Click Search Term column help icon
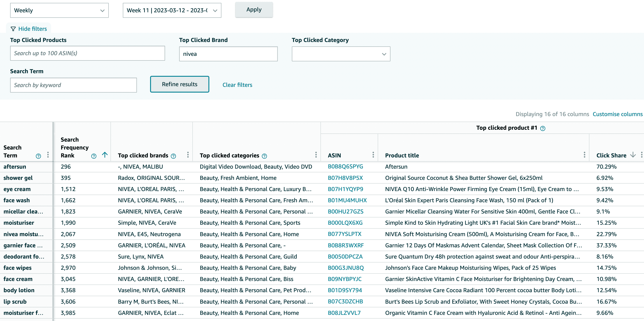The image size is (644, 321). [38, 156]
